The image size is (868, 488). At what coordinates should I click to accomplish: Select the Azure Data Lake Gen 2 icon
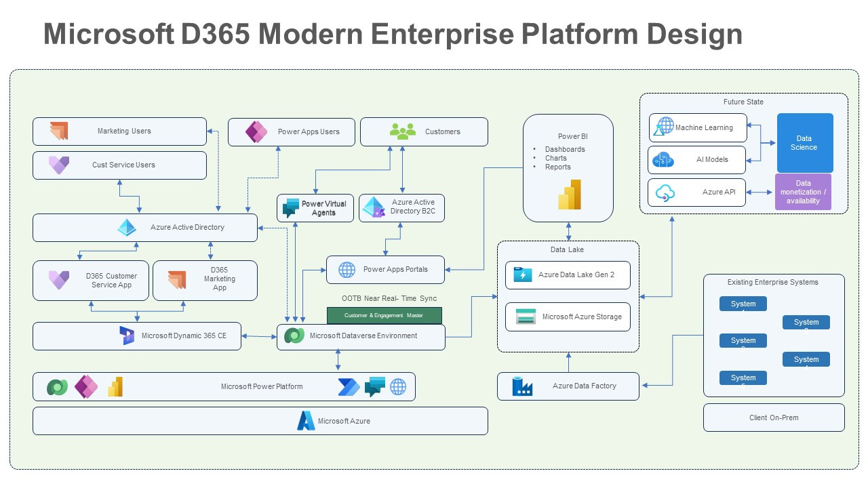point(523,275)
